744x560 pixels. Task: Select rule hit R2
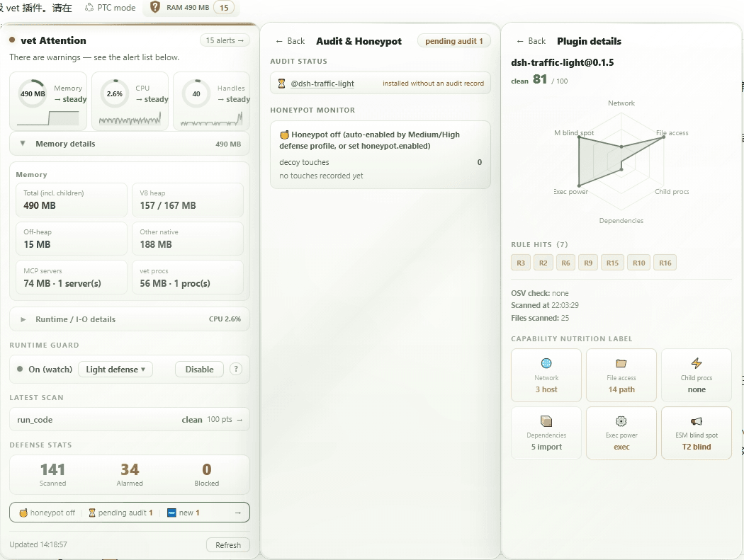tap(543, 263)
